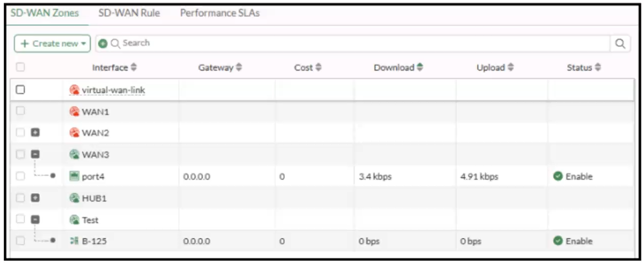Collapse the WAN3 zone
Screen dimensions: 644x263
coord(35,155)
